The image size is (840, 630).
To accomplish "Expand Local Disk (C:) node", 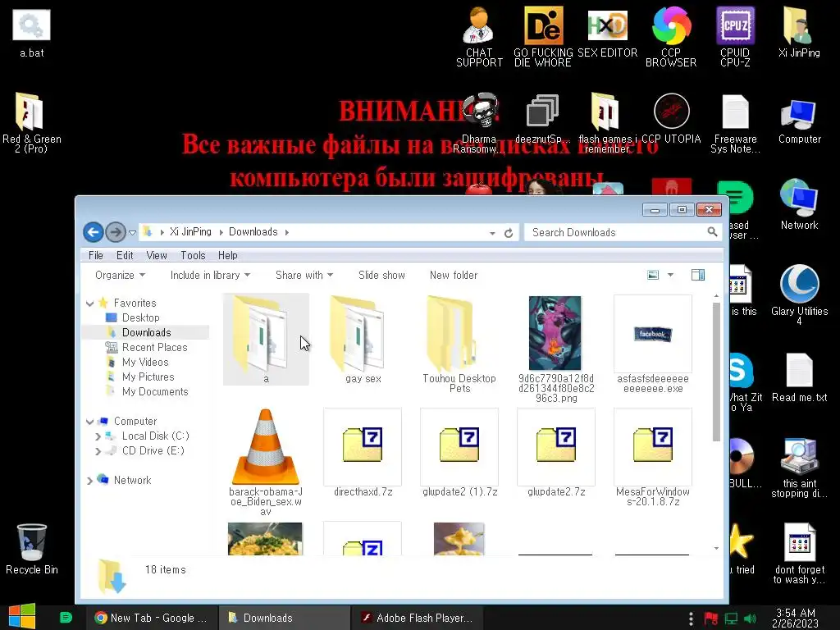I will [x=98, y=436].
